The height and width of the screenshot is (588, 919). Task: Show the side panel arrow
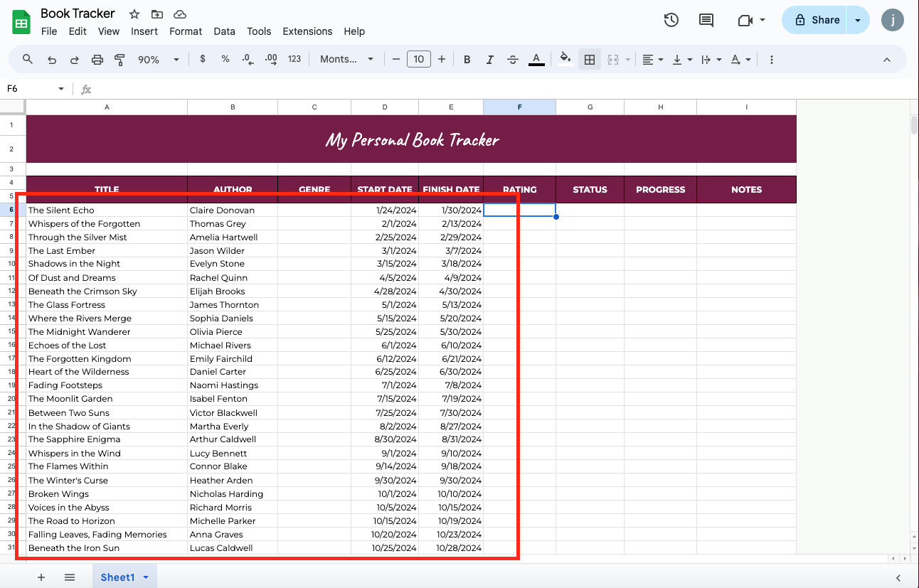[898, 578]
